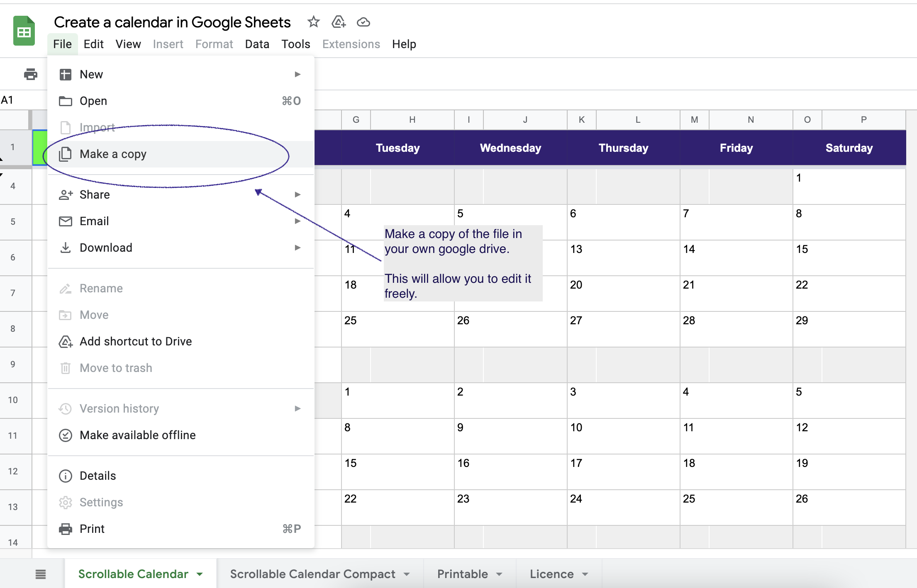This screenshot has width=917, height=588.
Task: Select row 12 header
Action: pos(15,471)
